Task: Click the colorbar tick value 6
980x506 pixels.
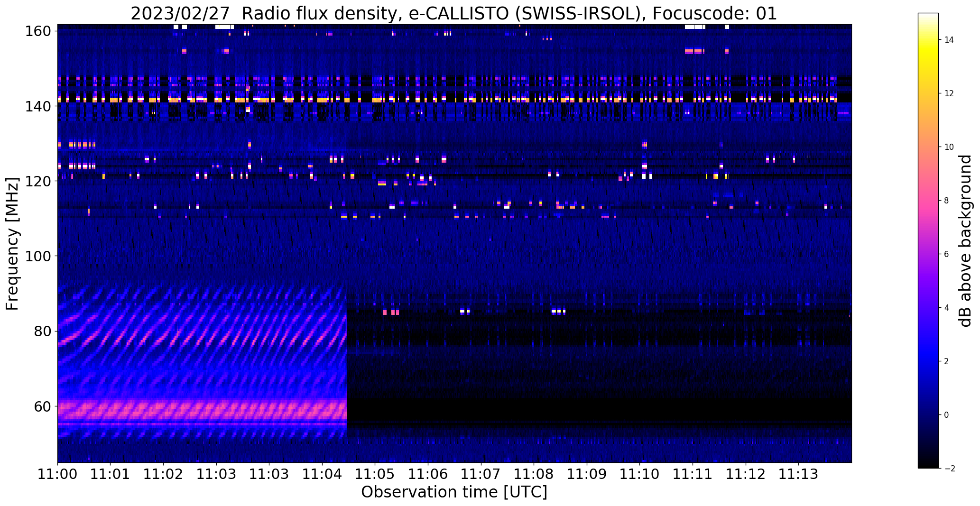Action: click(x=947, y=254)
